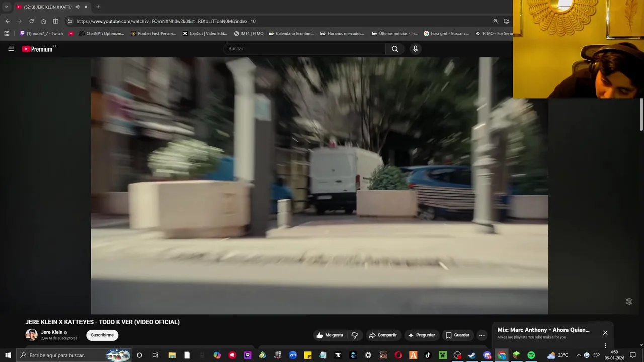Viewport: 644px width, 362px height.
Task: Open Minecraft creeper icon on taskbar
Action: (x=442, y=355)
